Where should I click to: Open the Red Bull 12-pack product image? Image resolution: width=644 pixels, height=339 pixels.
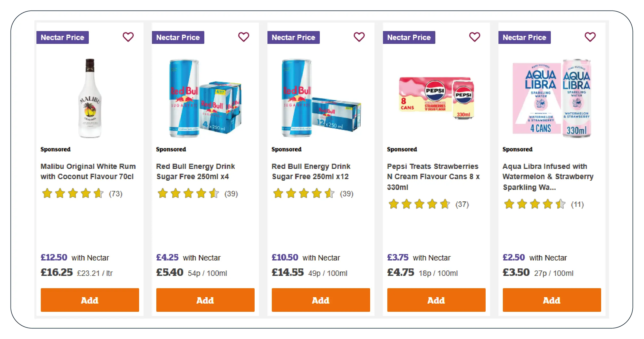[x=321, y=98]
